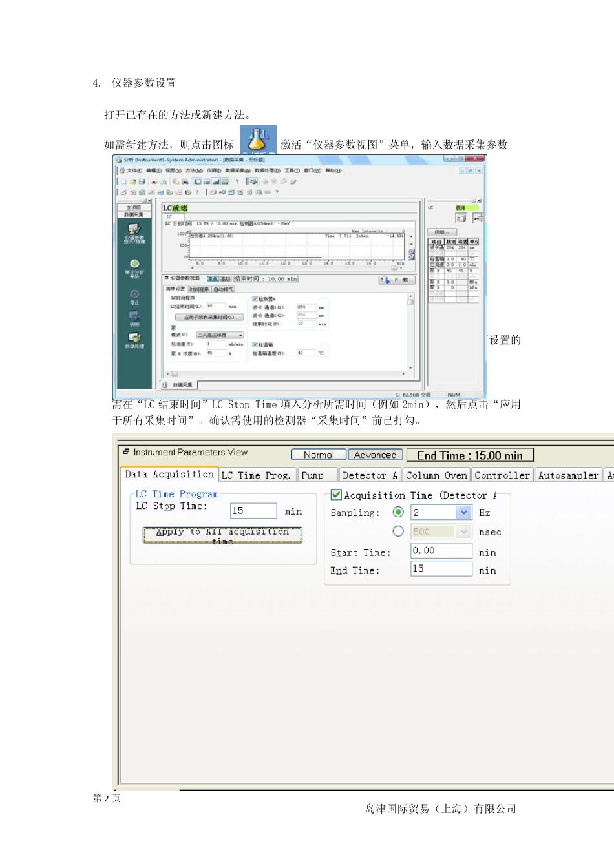
Task: Switch to the Detector A tab
Action: tap(370, 475)
